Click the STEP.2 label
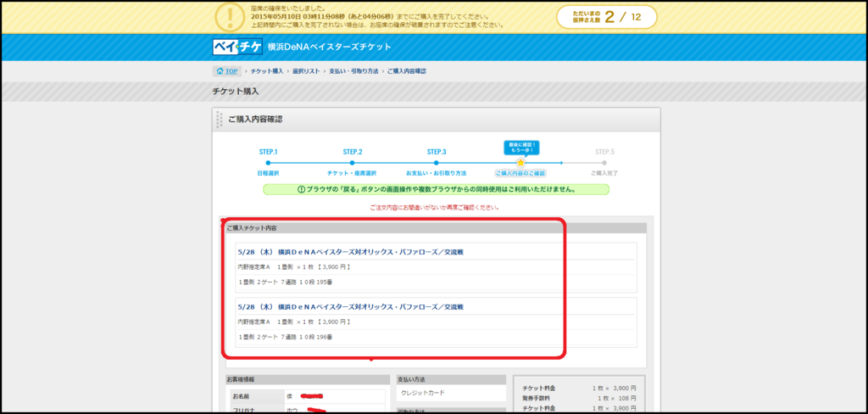Screen dimensions: 868x414 click(x=352, y=152)
